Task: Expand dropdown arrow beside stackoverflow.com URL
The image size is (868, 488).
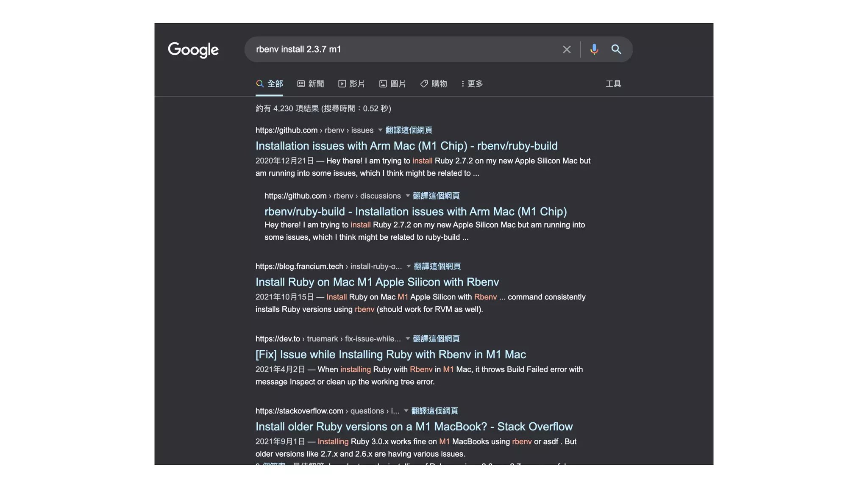Action: [x=406, y=410]
